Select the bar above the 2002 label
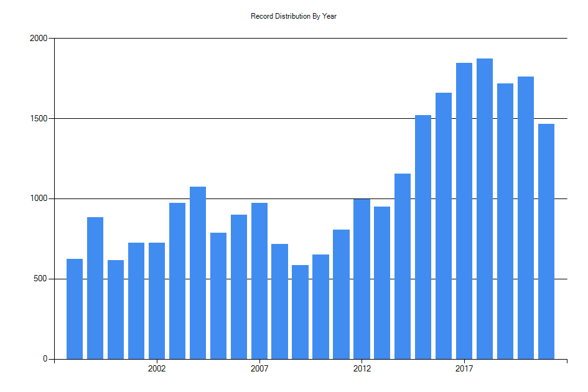588x392 pixels. (x=157, y=299)
